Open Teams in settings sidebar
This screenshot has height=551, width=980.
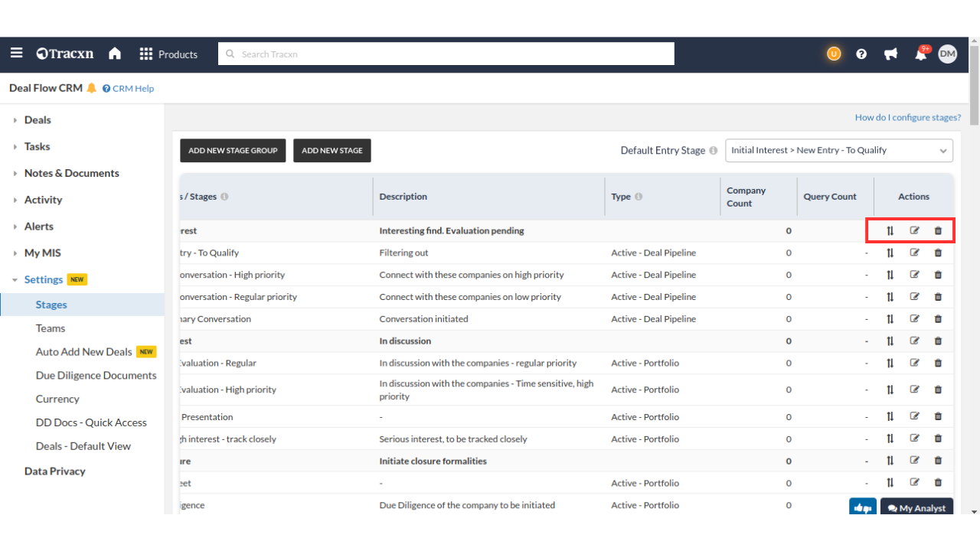(51, 328)
